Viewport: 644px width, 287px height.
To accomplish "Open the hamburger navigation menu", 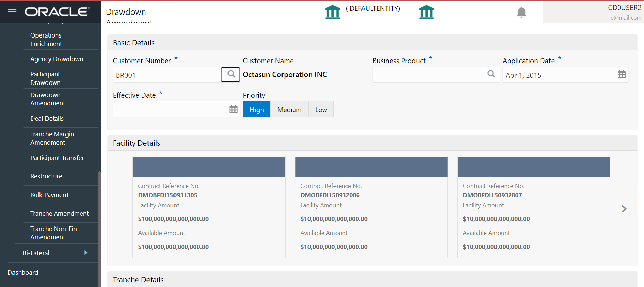I will pos(12,12).
